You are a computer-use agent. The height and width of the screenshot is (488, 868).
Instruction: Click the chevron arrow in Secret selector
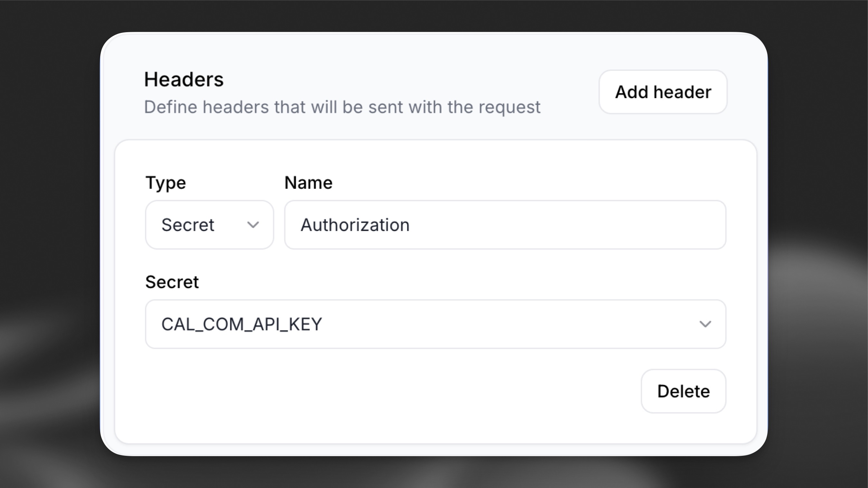point(705,324)
